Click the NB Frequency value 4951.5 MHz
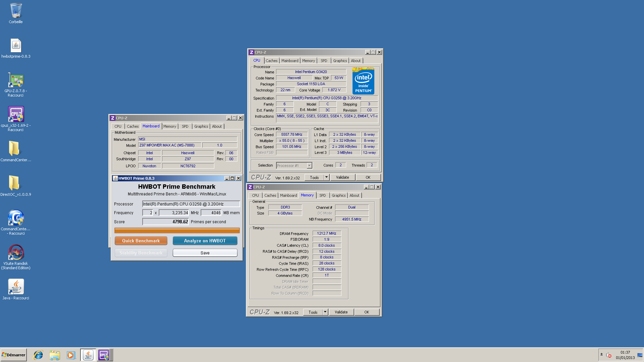This screenshot has width=644, height=362. (352, 219)
